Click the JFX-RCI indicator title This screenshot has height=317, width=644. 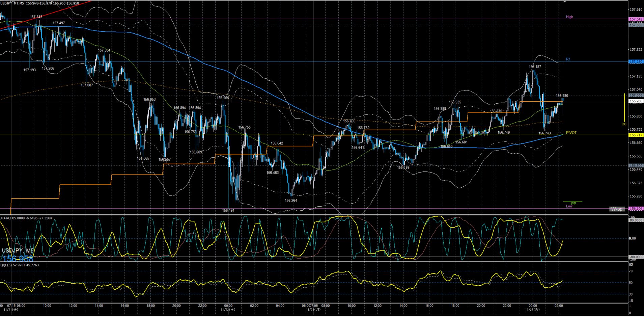[x=26, y=218]
